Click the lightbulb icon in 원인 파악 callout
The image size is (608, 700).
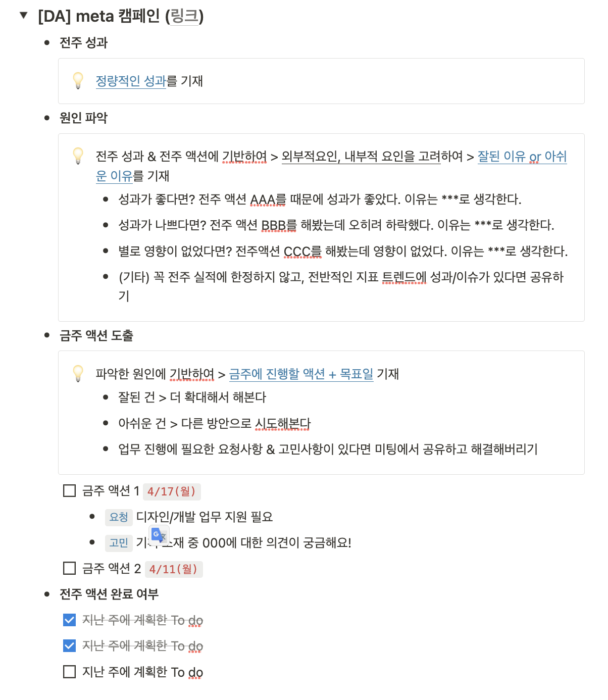point(78,156)
